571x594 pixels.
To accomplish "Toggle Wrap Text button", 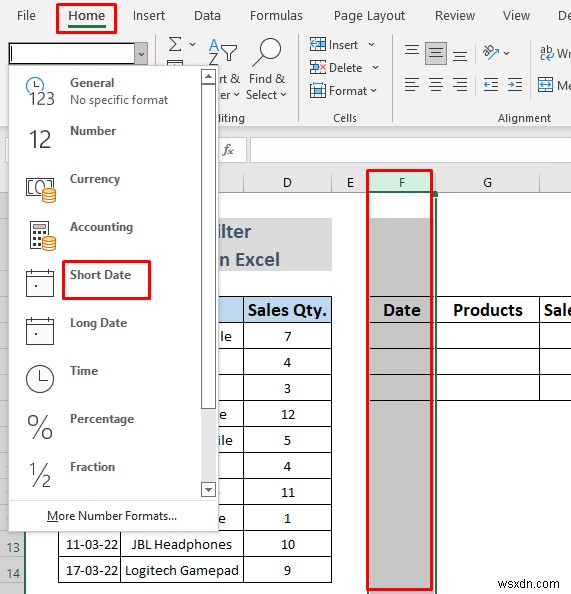I will [x=554, y=53].
